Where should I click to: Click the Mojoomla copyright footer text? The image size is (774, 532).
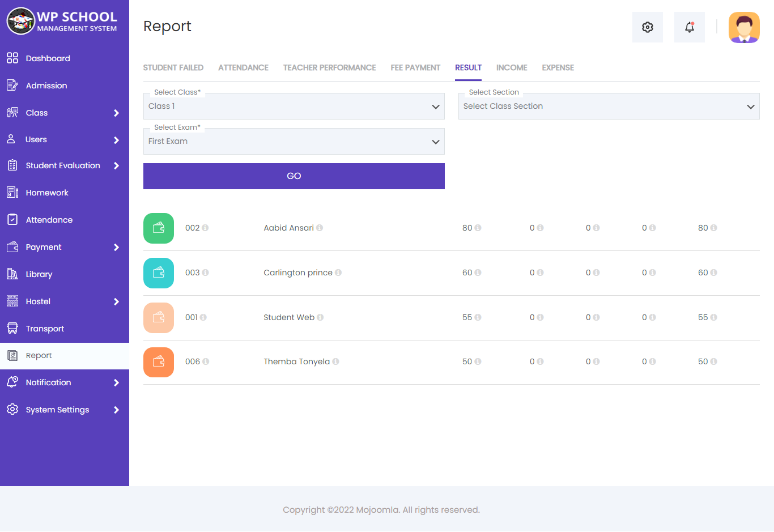coord(381,510)
